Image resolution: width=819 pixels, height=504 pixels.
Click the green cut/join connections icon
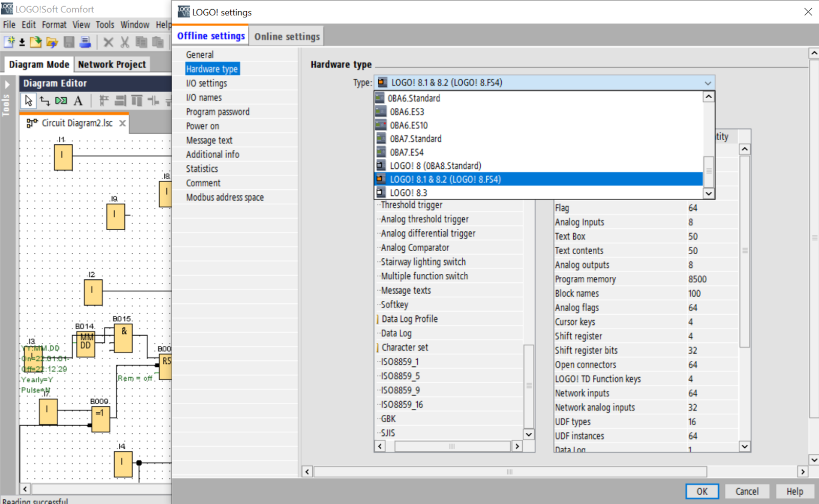click(x=61, y=101)
